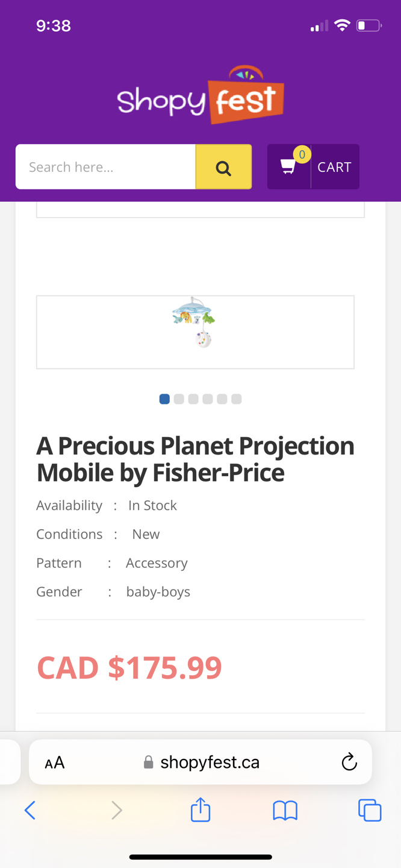The height and width of the screenshot is (868, 401).
Task: Focus the 'Search here...' input field
Action: click(105, 167)
